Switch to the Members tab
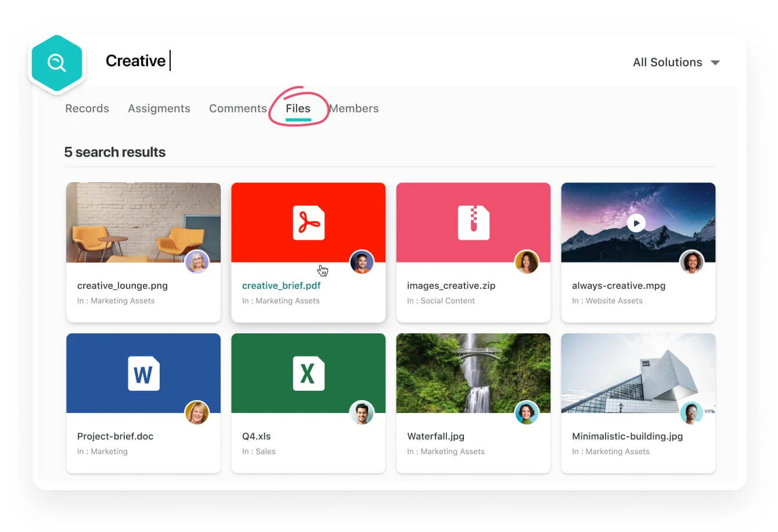This screenshot has width=778, height=532. tap(354, 109)
